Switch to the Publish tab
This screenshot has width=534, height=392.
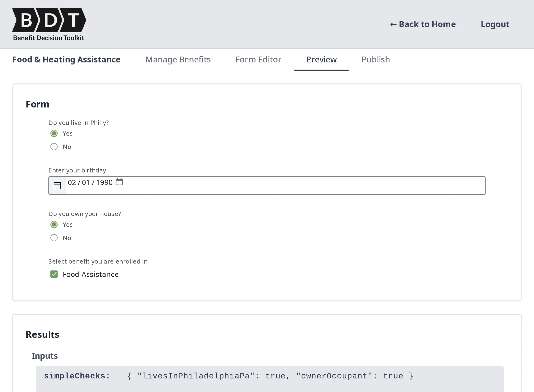pyautogui.click(x=375, y=59)
